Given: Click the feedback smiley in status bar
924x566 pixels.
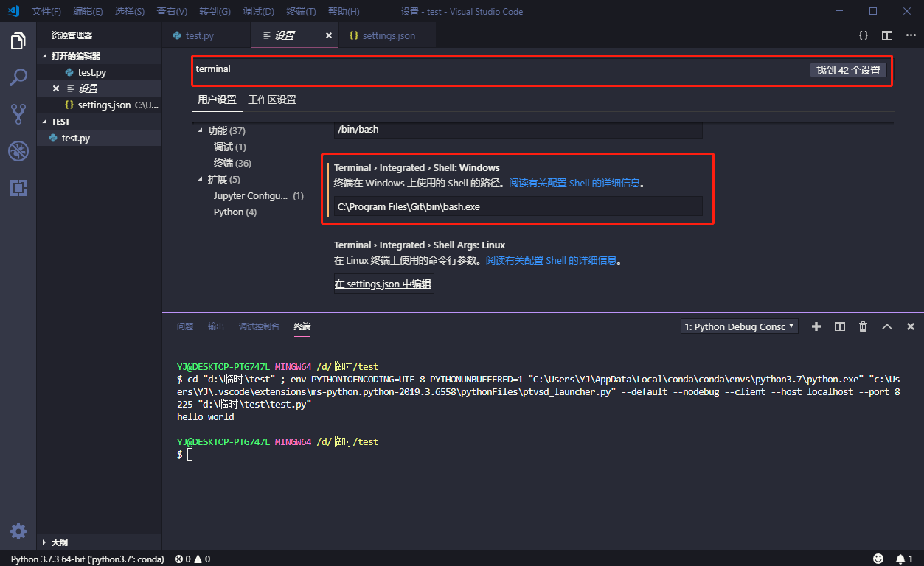Looking at the screenshot, I should 878,559.
